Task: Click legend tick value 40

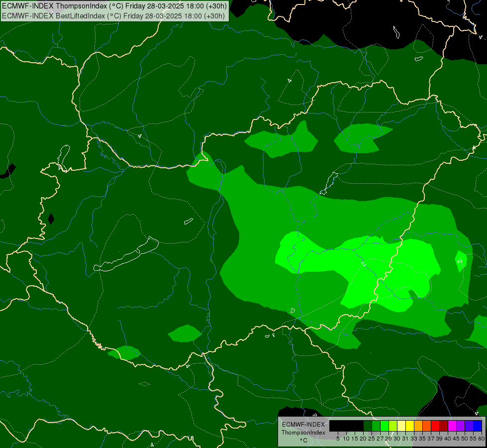Action: coord(448,439)
